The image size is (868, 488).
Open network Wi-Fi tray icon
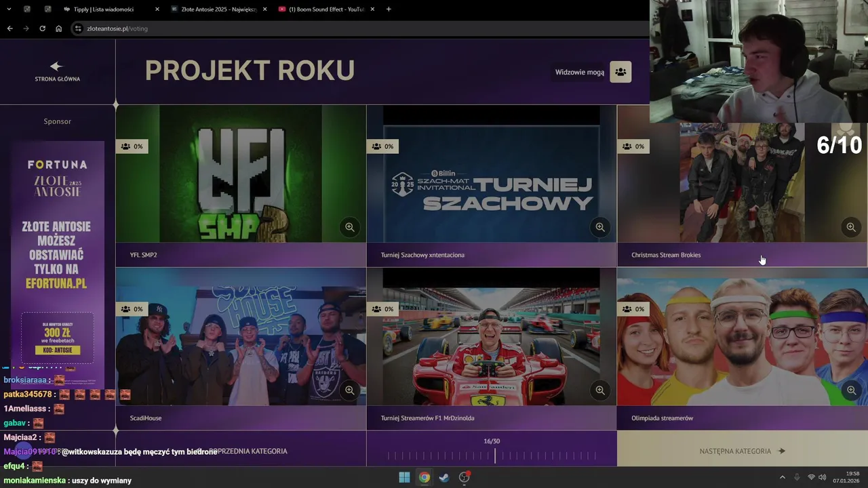click(x=811, y=477)
